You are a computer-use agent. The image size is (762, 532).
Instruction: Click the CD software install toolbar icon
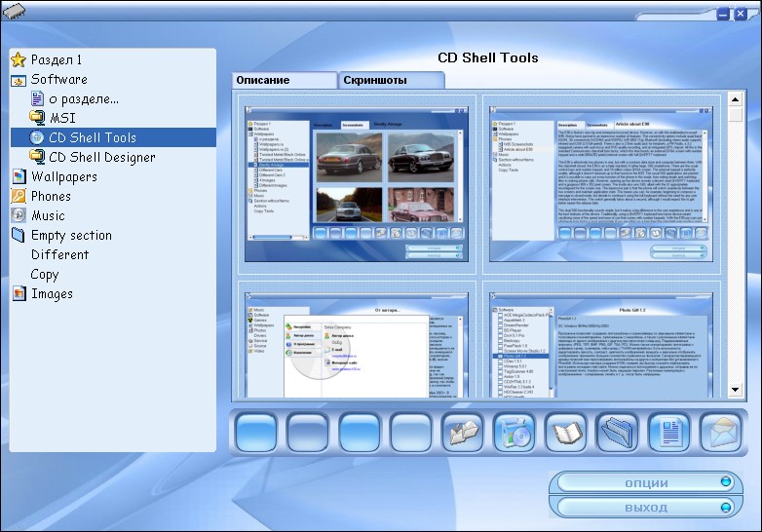(x=514, y=433)
